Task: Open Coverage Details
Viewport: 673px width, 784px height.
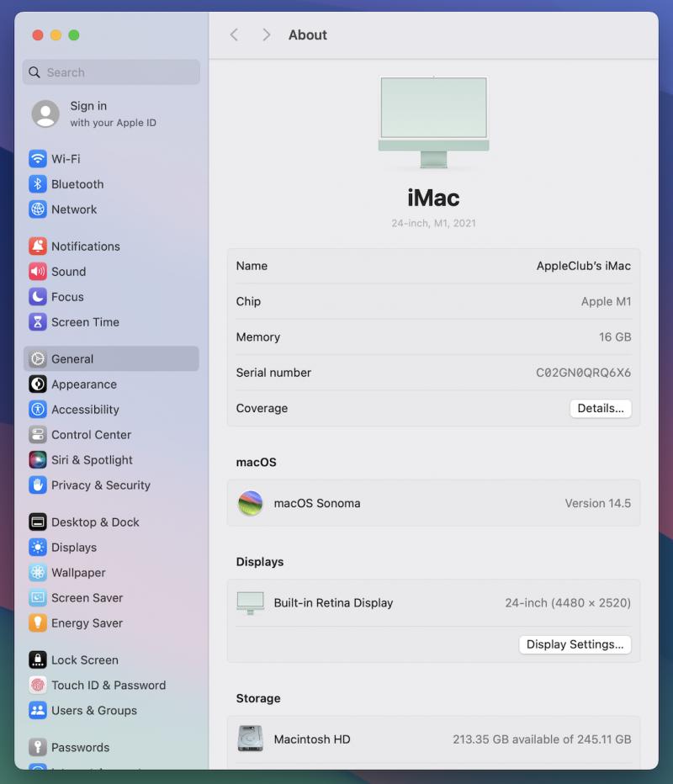Action: pos(601,409)
